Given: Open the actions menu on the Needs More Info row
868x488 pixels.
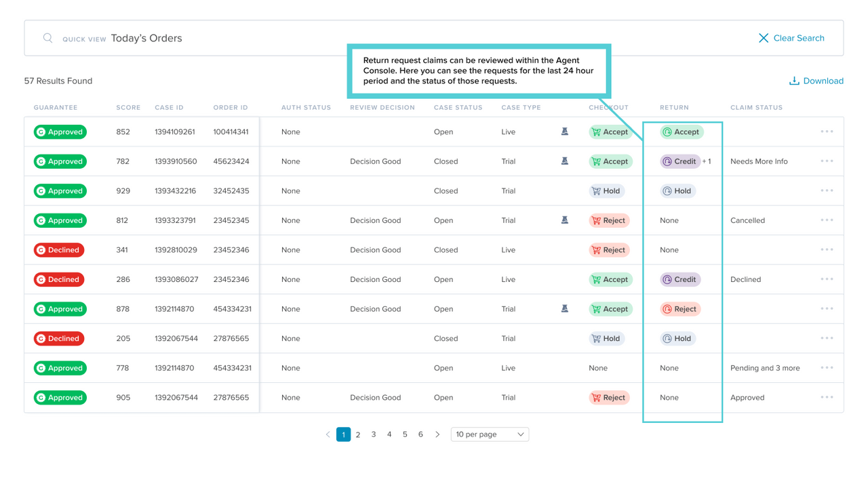Looking at the screenshot, I should [x=827, y=161].
